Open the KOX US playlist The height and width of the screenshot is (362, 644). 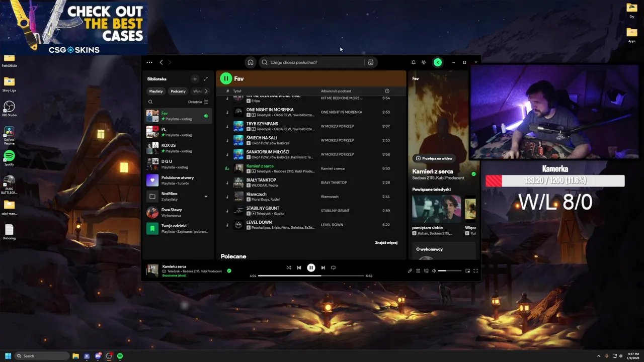point(179,148)
